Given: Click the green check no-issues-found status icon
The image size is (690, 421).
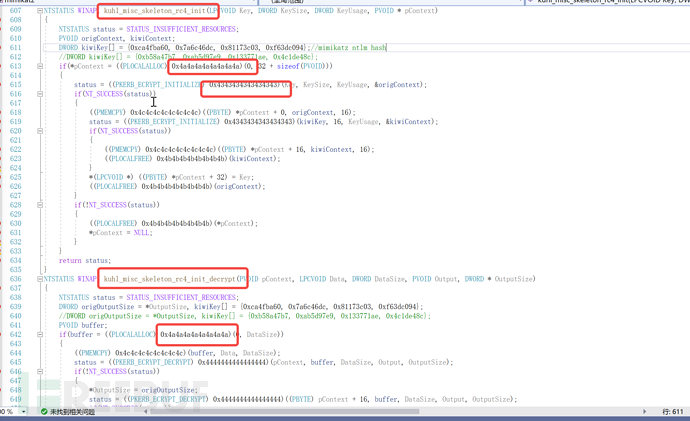Looking at the screenshot, I should coord(44,412).
